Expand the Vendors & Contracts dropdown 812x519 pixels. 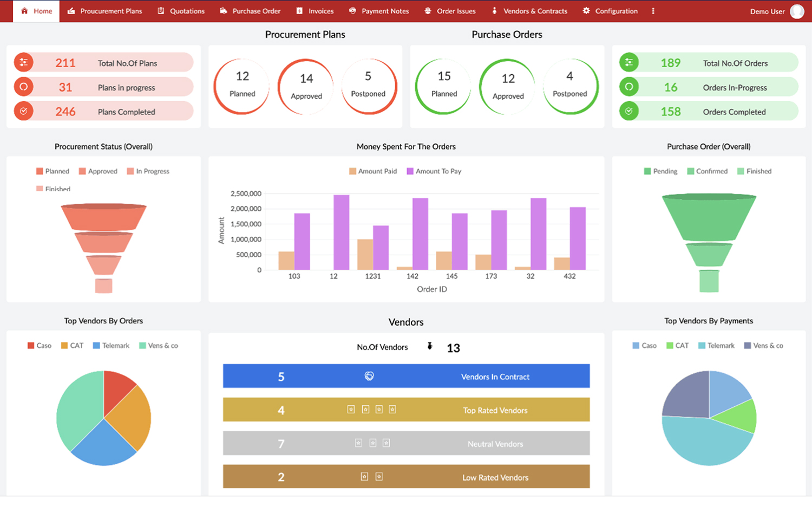[x=528, y=11]
